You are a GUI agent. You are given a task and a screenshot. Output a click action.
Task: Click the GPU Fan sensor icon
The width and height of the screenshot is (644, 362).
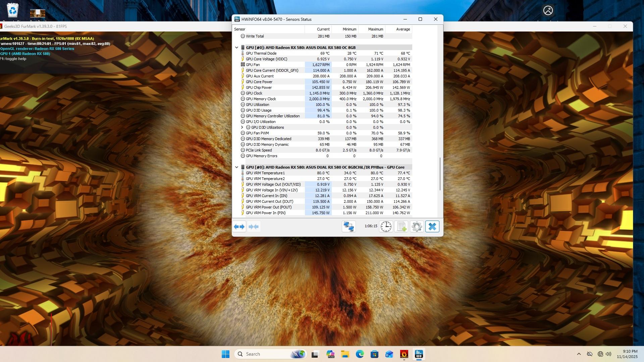243,65
